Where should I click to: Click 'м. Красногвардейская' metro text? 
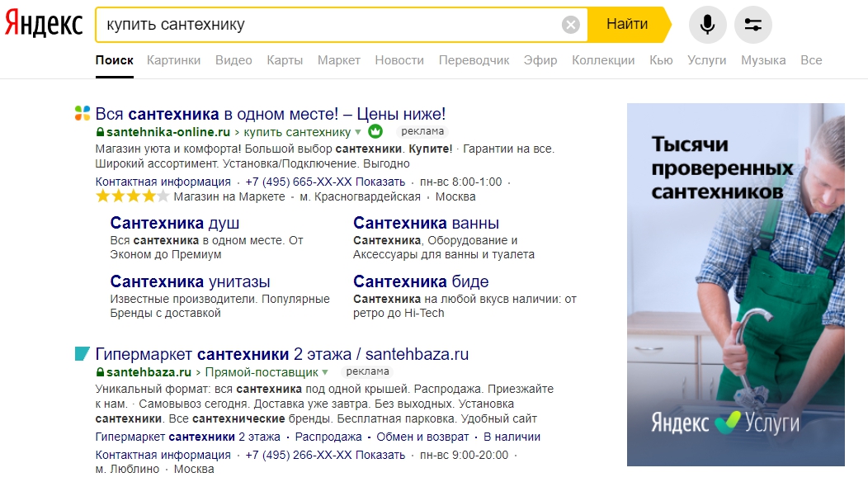[x=360, y=196]
